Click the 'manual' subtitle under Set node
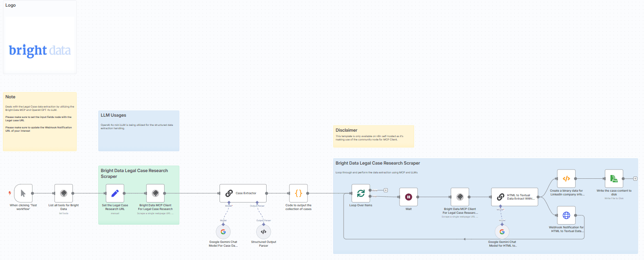Screen dimensions: 644x260 [x=115, y=213]
